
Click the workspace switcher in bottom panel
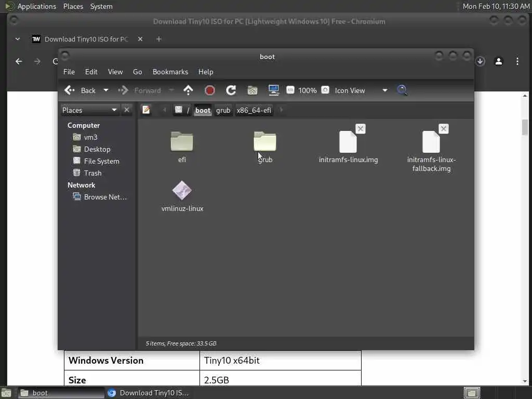[472, 393]
